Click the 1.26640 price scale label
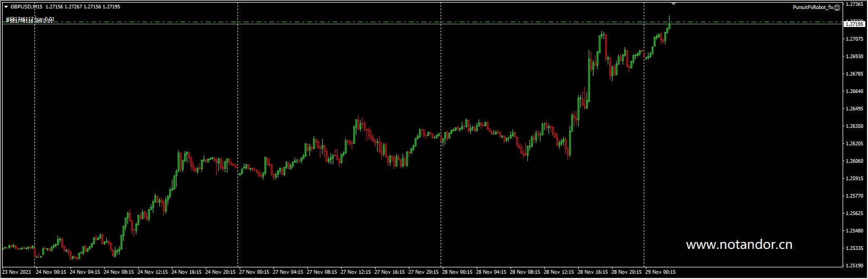The height and width of the screenshot is (279, 868). 855,91
